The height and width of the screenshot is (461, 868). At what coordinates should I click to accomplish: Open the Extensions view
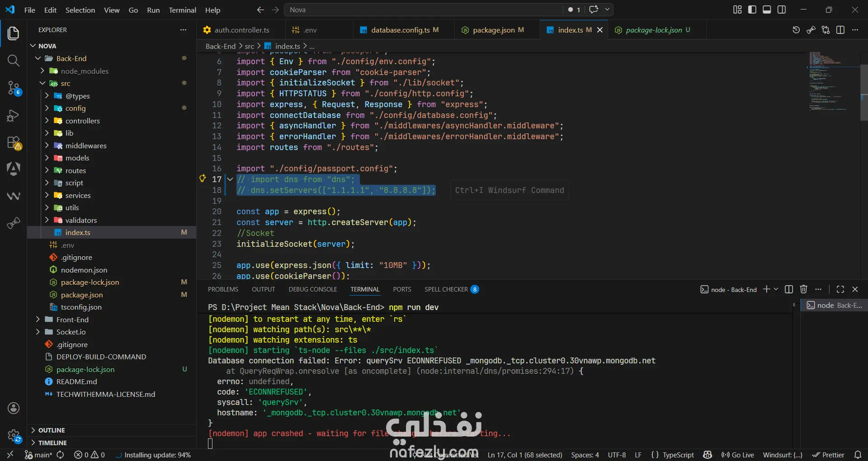click(13, 143)
